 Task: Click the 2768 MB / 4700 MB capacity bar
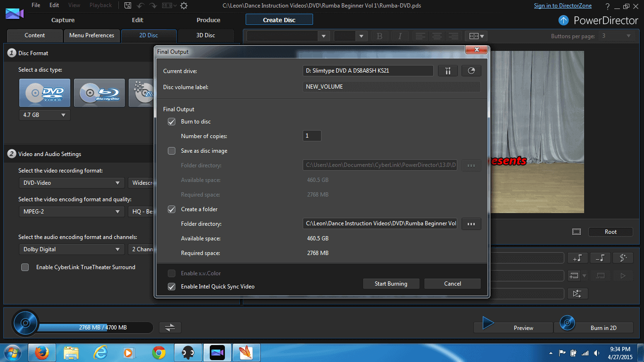pyautogui.click(x=95, y=328)
